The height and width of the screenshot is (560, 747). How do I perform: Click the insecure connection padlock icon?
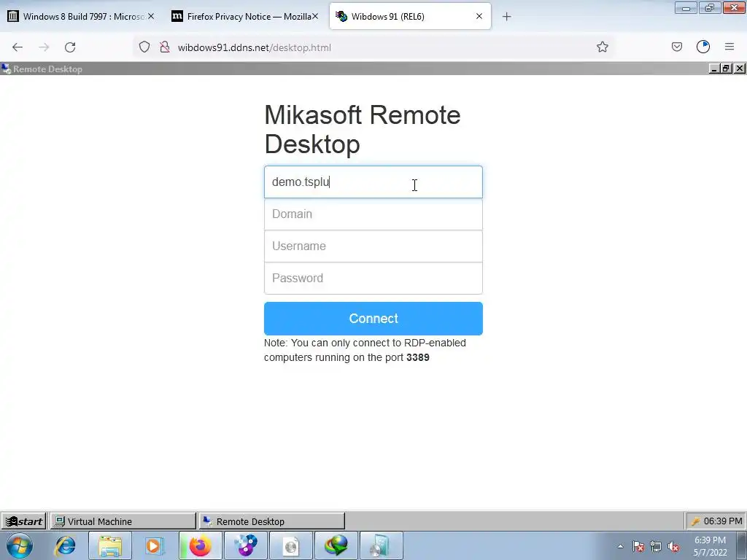point(165,47)
